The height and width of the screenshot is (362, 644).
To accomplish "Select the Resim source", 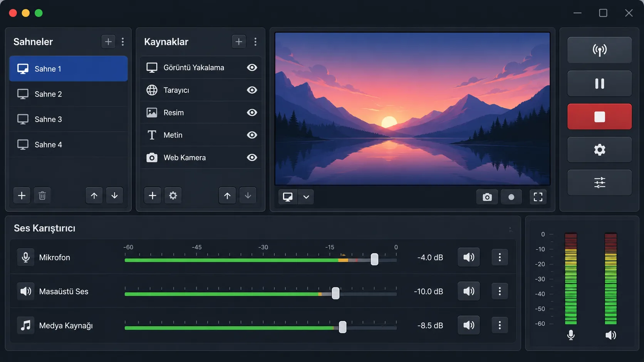I will point(201,112).
